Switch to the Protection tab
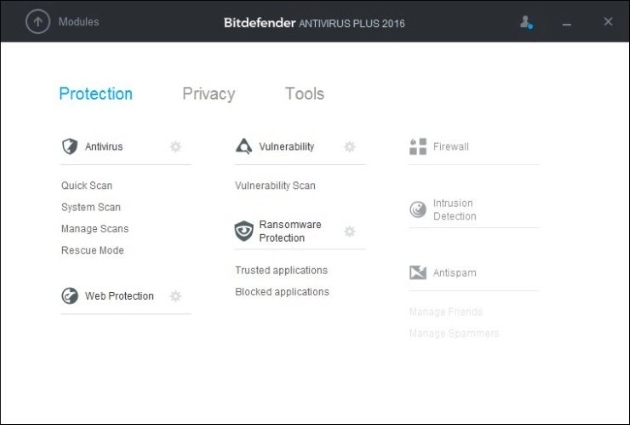Image resolution: width=630 pixels, height=425 pixels. coord(96,94)
